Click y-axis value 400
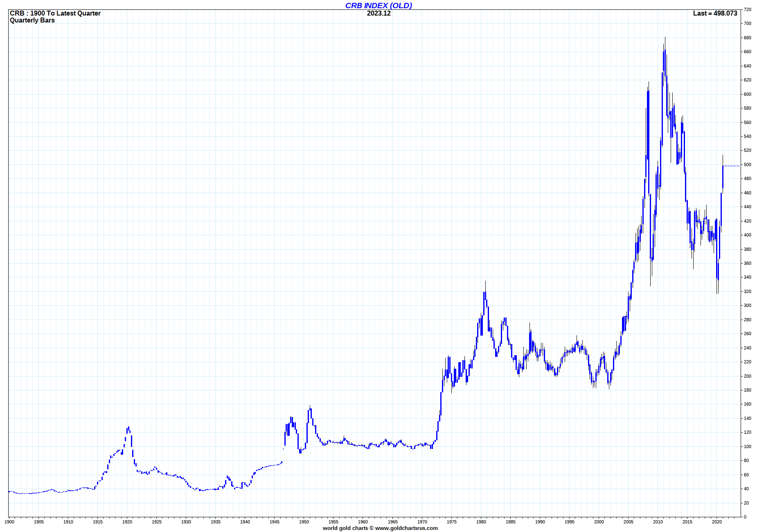This screenshot has height=532, width=757. (748, 235)
